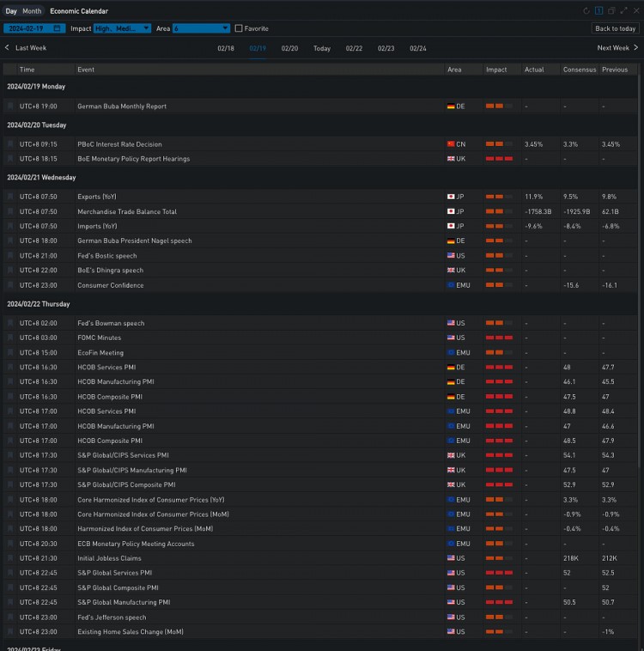Viewport: 644px width, 651px height.
Task: Select the 02/18 date tab
Action: tap(226, 48)
